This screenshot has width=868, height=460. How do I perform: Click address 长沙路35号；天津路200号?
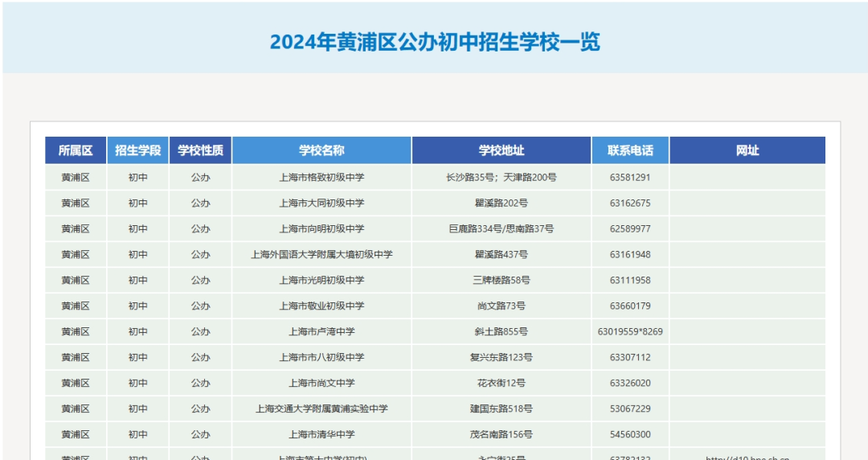pos(502,178)
